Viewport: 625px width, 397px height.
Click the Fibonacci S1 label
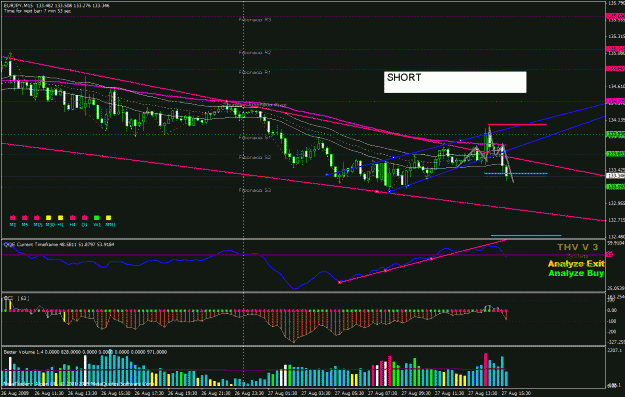[x=255, y=137]
